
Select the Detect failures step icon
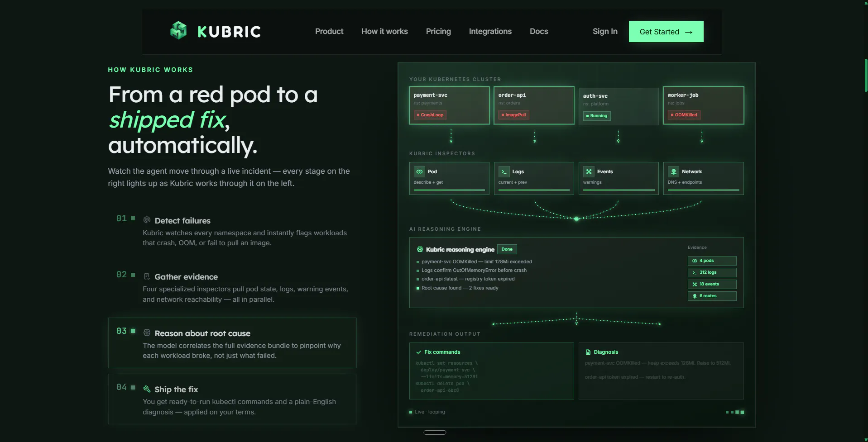(147, 220)
